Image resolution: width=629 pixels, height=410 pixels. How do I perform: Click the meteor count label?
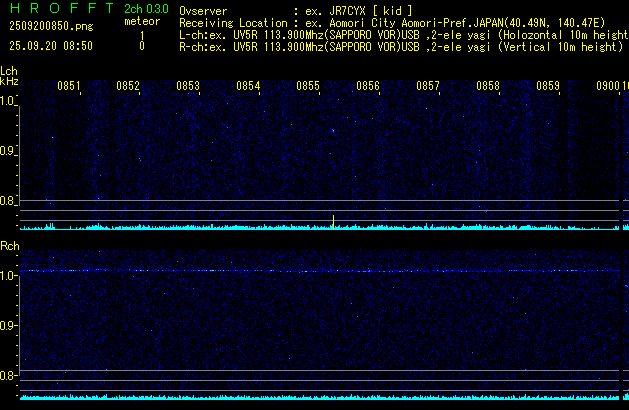(x=141, y=21)
